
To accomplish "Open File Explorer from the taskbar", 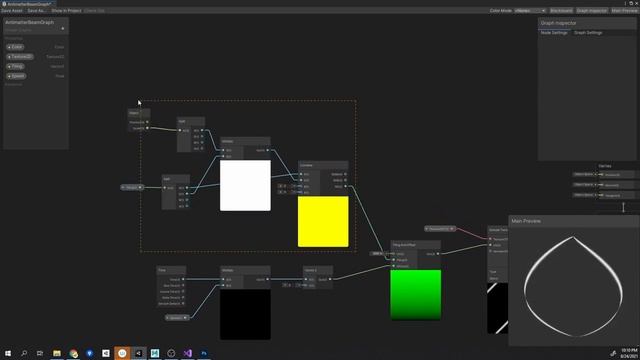I will point(57,353).
